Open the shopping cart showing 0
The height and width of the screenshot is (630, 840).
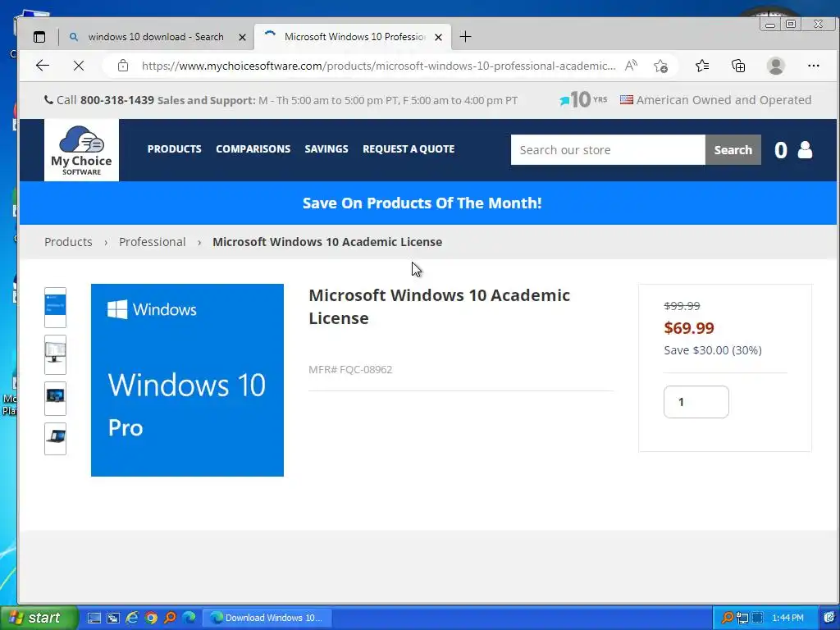coord(781,151)
